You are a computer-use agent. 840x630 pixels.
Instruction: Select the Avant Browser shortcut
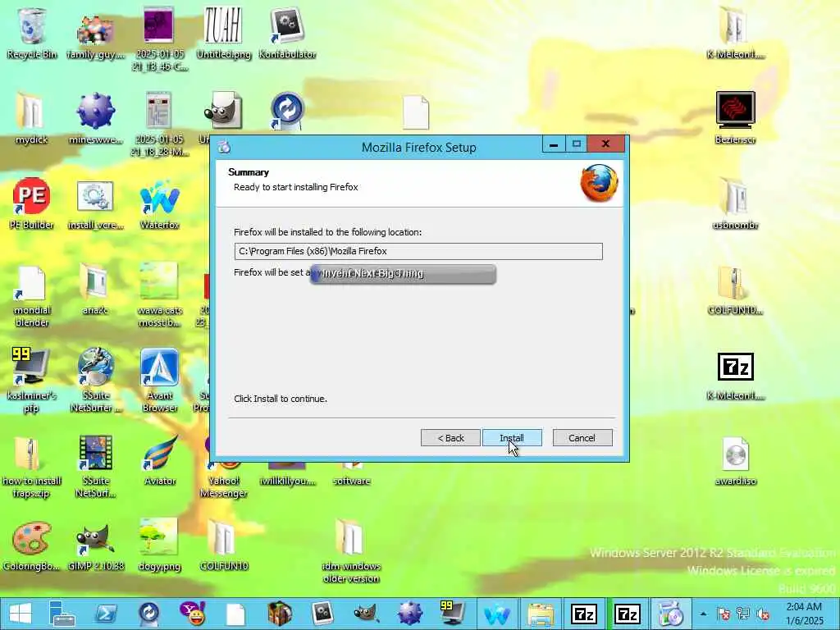click(159, 381)
